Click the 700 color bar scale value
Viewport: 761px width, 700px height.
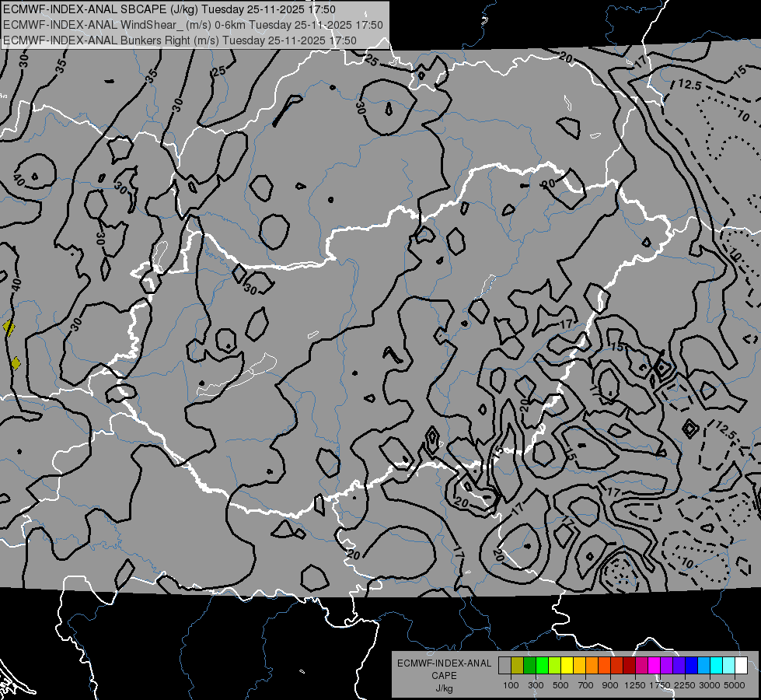point(586,685)
